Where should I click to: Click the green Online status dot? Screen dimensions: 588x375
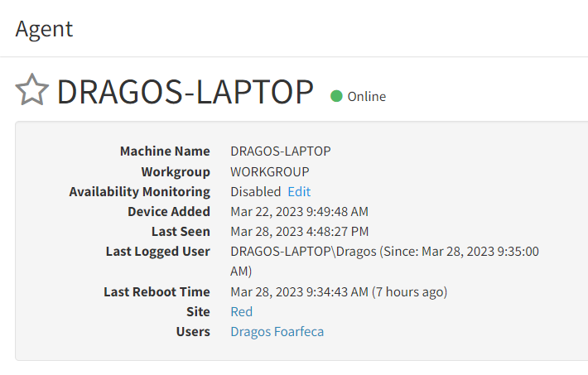tap(336, 96)
